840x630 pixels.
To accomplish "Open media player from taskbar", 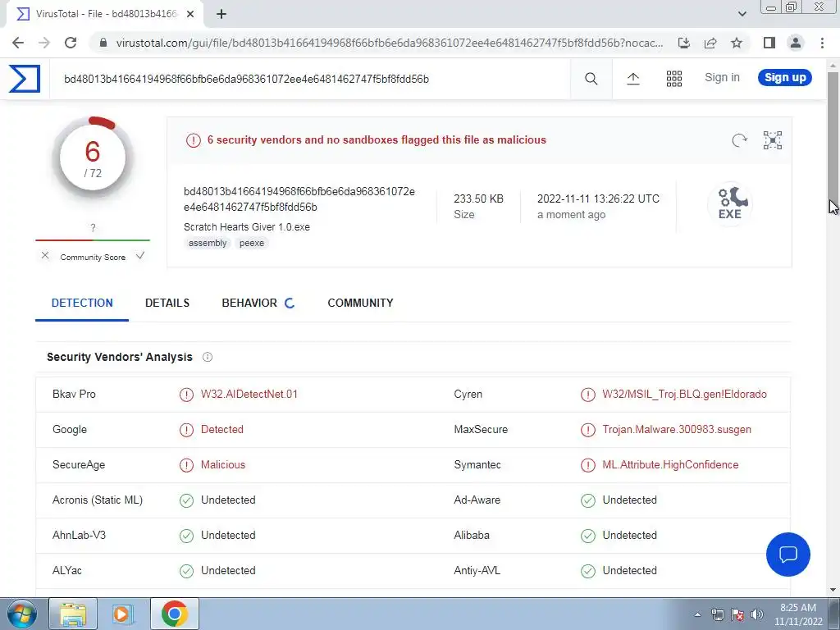I will coord(123,614).
